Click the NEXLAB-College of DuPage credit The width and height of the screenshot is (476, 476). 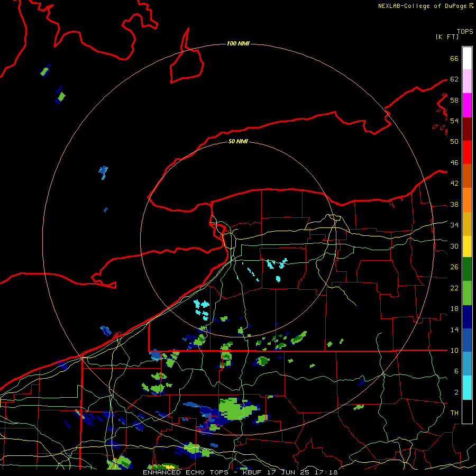[422, 6]
